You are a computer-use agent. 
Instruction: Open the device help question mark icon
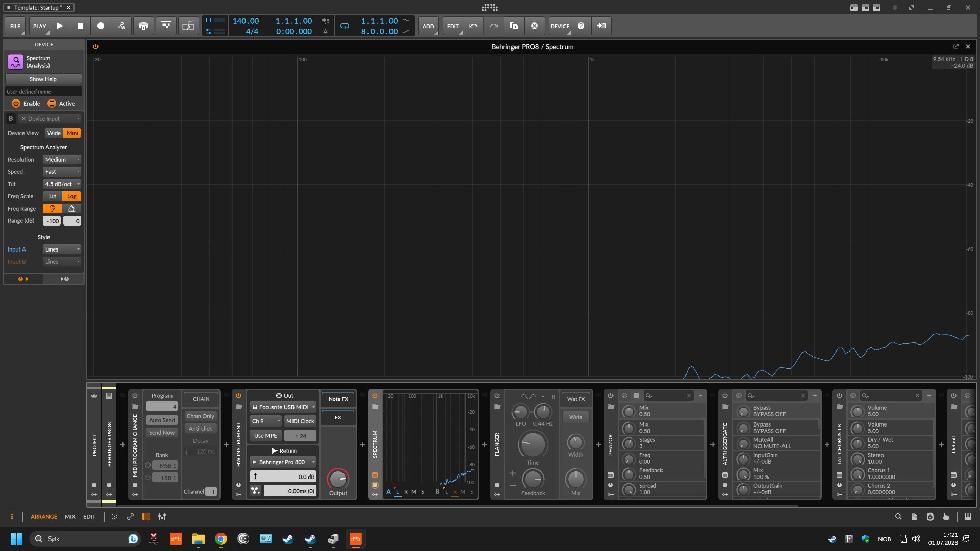[581, 26]
